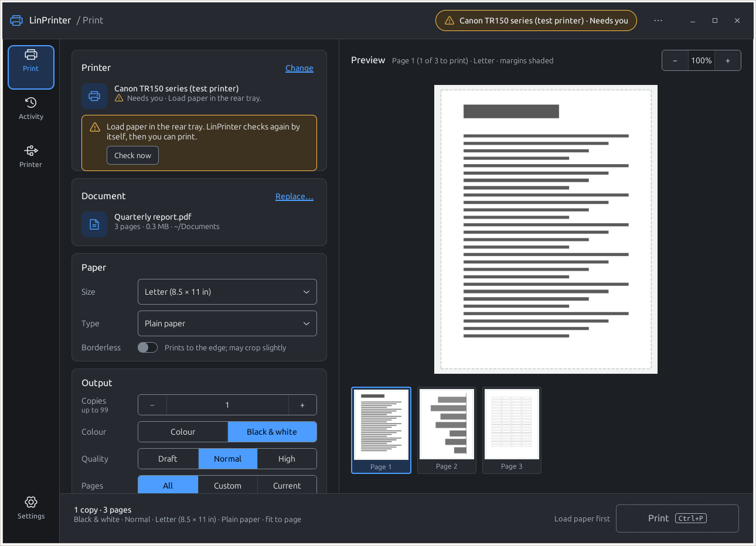This screenshot has height=546, width=756.
Task: Open Settings from the sidebar
Action: [x=31, y=508]
